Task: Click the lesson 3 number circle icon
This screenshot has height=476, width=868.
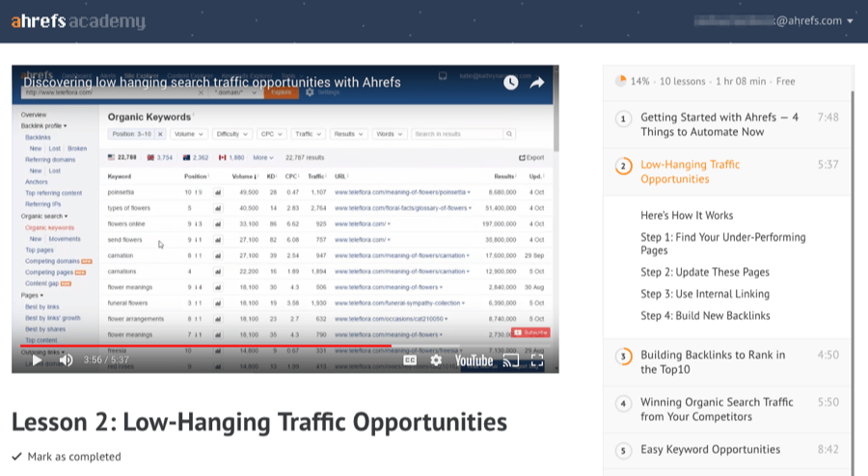Action: pyautogui.click(x=623, y=356)
